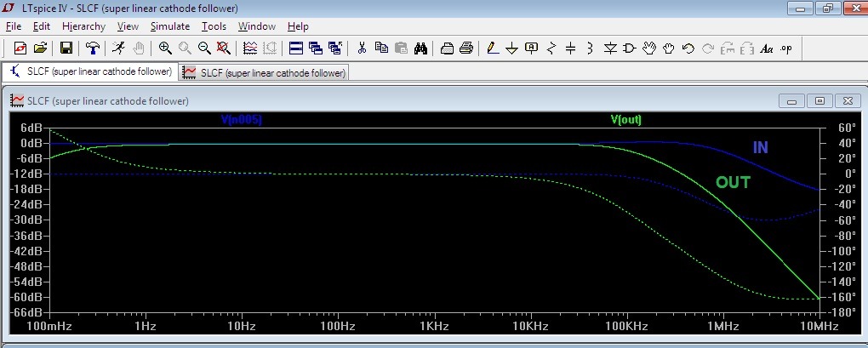Zoom out using the magnifier minus icon
Image resolution: width=868 pixels, height=348 pixels.
tap(204, 48)
